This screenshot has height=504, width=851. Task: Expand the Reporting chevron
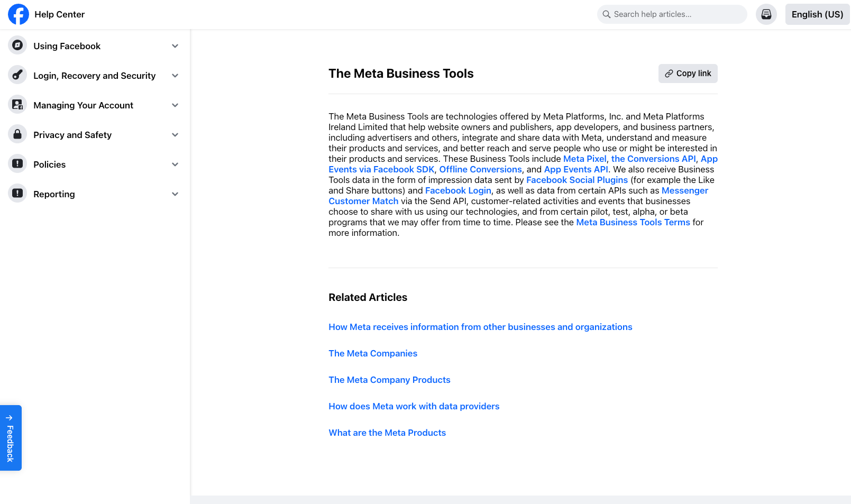pyautogui.click(x=175, y=194)
